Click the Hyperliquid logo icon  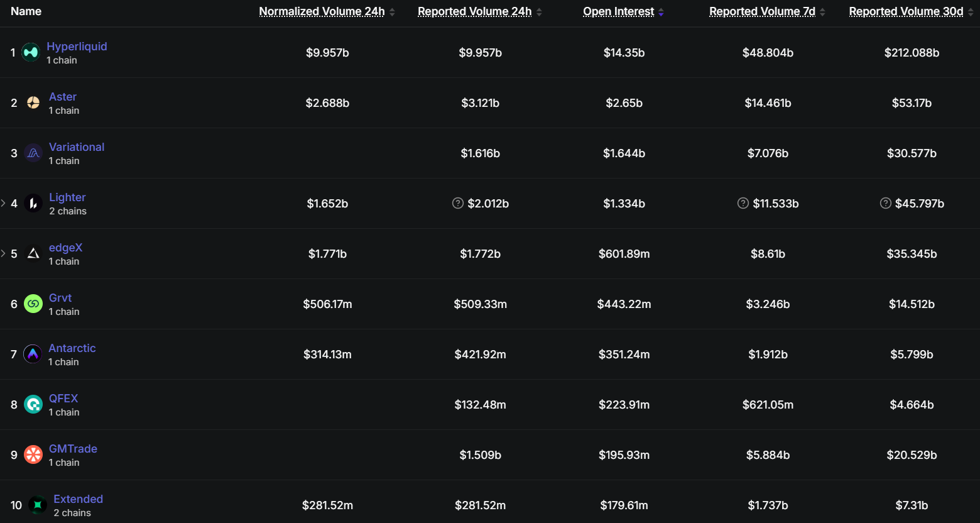tap(31, 52)
